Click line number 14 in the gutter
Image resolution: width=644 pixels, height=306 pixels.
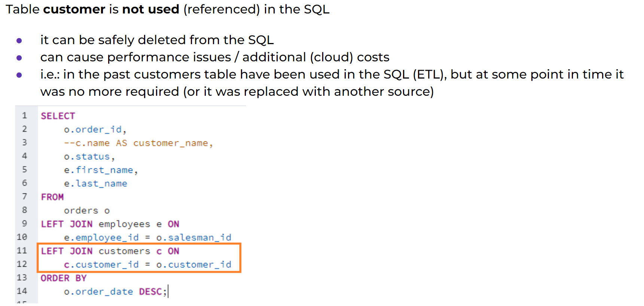tap(22, 291)
